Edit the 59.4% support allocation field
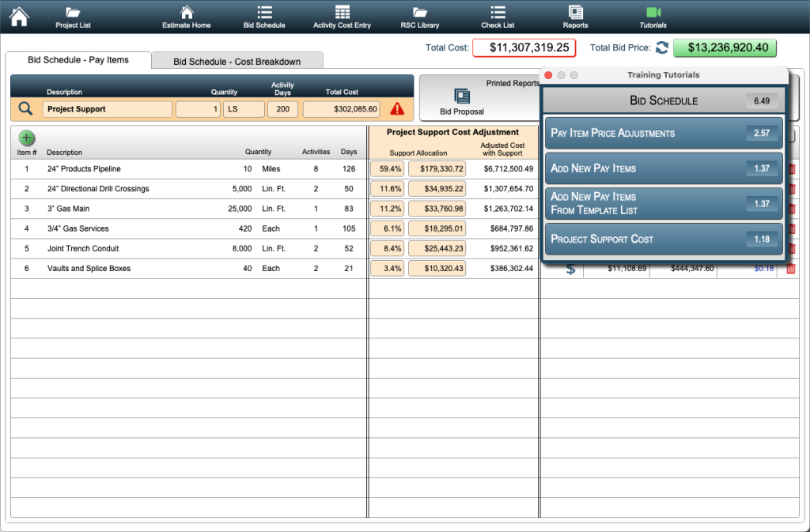This screenshot has height=532, width=810. coord(388,168)
